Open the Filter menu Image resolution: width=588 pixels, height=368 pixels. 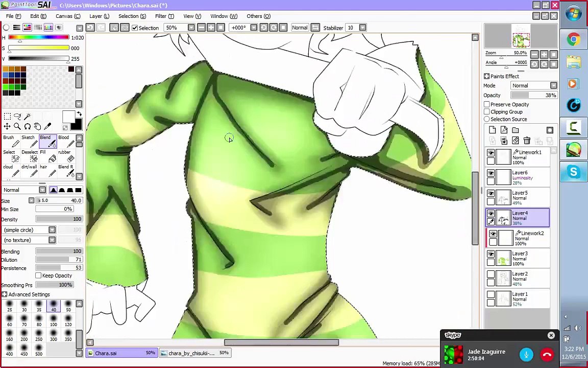[165, 16]
